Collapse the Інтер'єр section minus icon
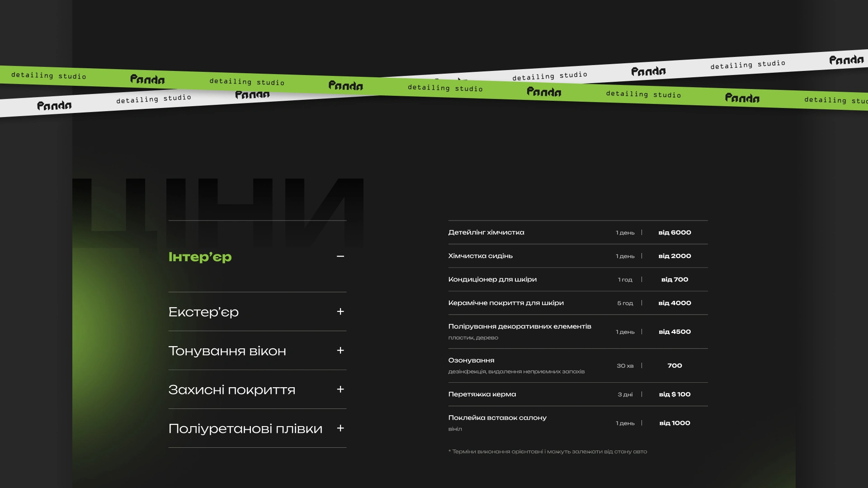This screenshot has height=488, width=868. click(340, 257)
